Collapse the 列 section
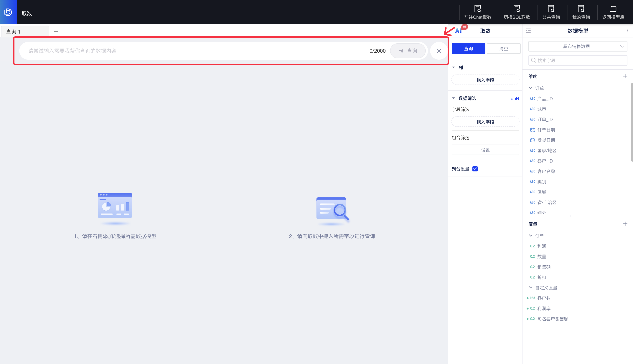This screenshot has height=364, width=633. coord(454,67)
